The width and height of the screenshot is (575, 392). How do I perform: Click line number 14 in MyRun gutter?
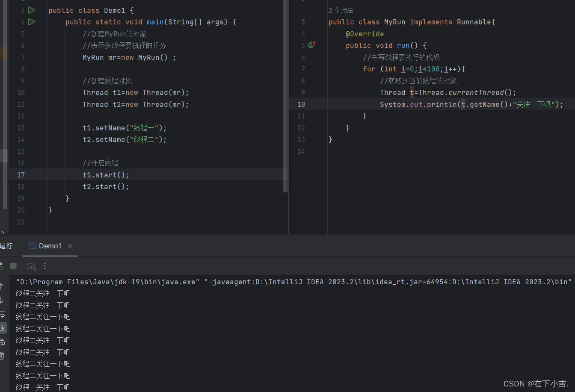click(x=301, y=151)
